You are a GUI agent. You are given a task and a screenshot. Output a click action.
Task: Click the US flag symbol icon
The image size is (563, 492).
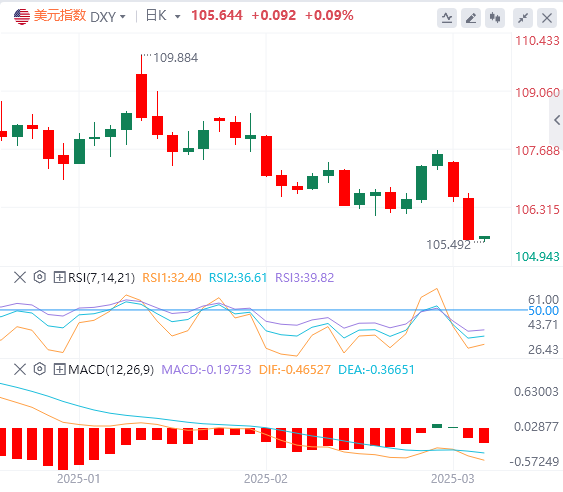(x=22, y=16)
